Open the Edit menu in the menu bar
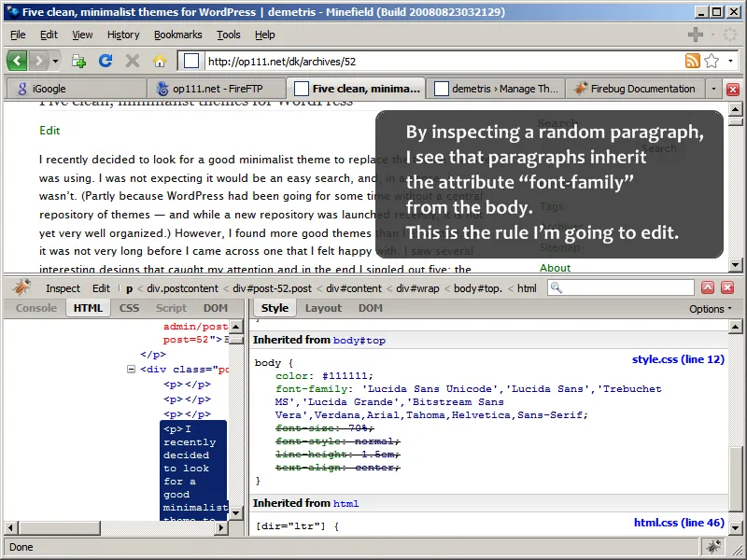Image resolution: width=747 pixels, height=560 pixels. click(49, 35)
